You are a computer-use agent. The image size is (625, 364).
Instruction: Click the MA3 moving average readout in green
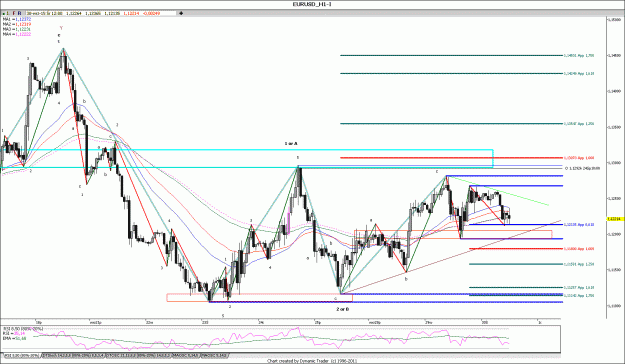17,29
